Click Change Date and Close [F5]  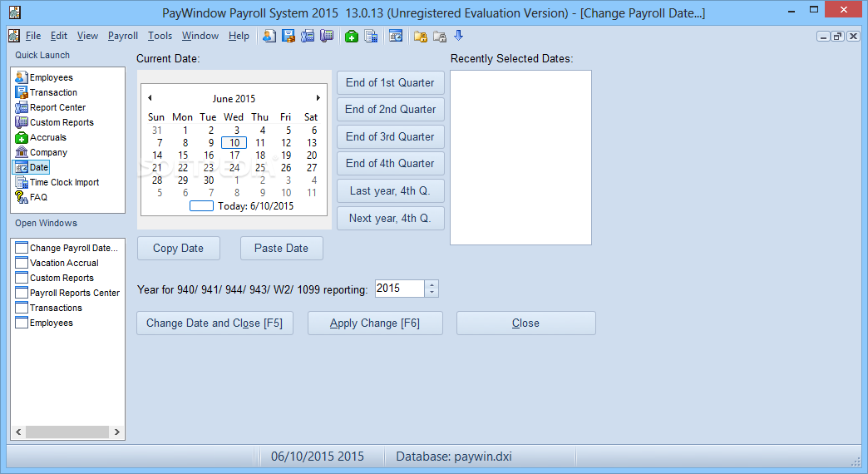215,323
